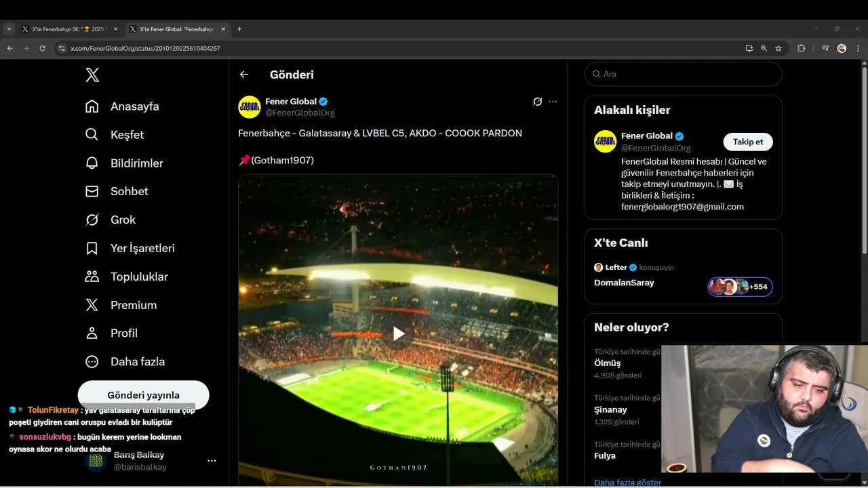868x488 pixels.
Task: Click Takip et for Fener Global
Action: click(x=748, y=142)
